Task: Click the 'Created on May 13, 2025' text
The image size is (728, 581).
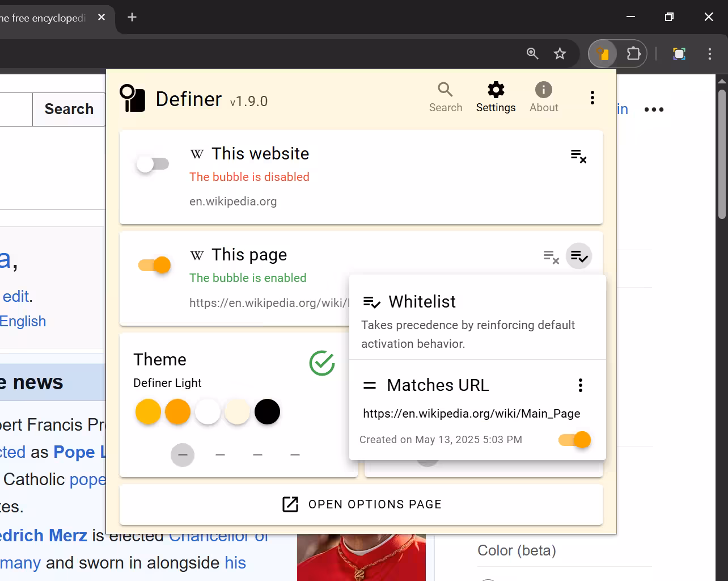Action: pyautogui.click(x=441, y=440)
